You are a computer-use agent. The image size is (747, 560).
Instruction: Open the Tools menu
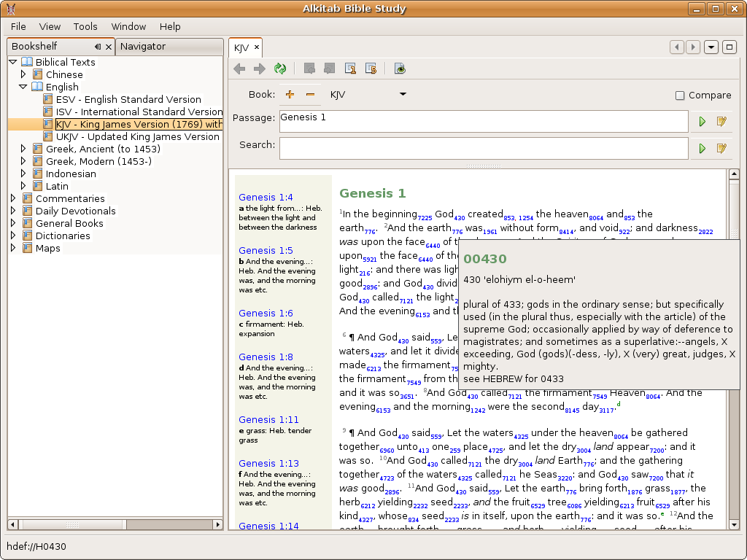[85, 26]
